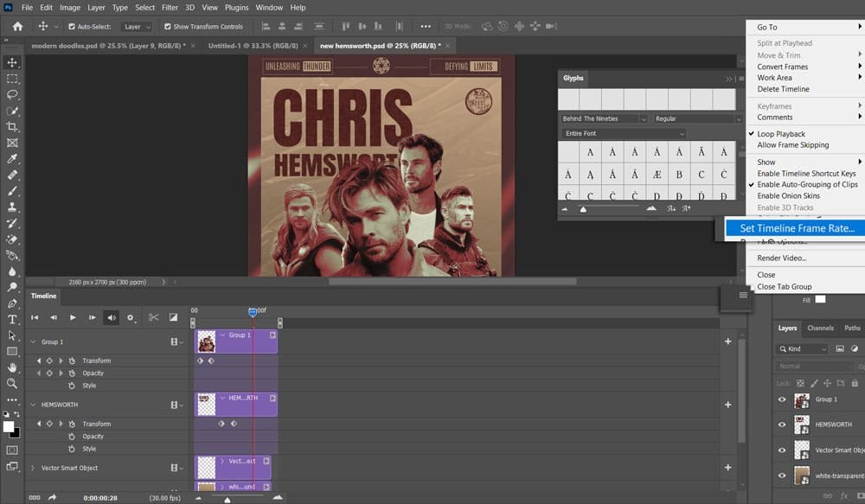Viewport: 865px width, 504px height.
Task: Toggle Enable Auto-Grouping of Clips
Action: (x=807, y=185)
